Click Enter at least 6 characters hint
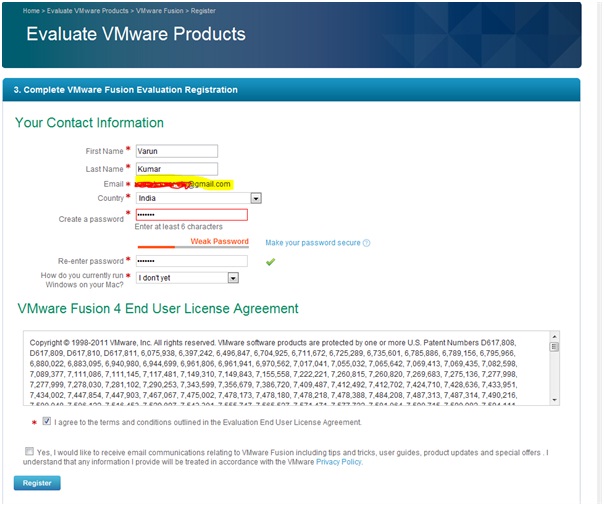Image resolution: width=604 pixels, height=506 pixels. (x=178, y=226)
